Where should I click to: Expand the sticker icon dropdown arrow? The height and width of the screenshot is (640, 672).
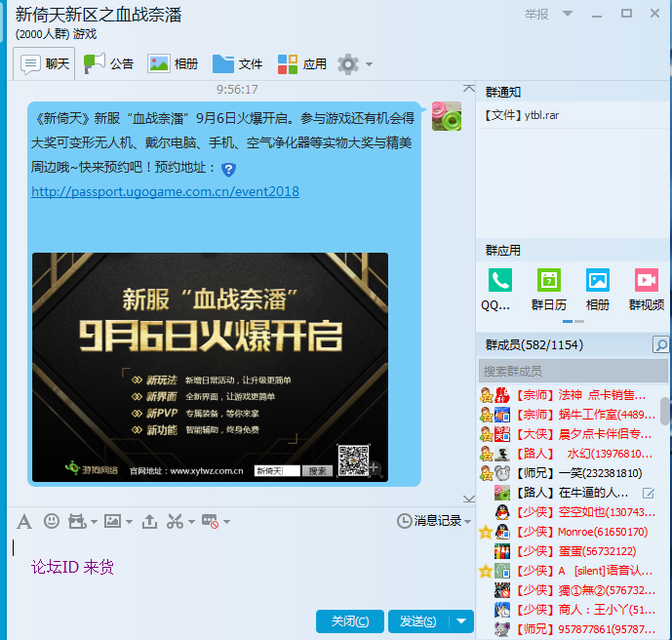pyautogui.click(x=94, y=522)
